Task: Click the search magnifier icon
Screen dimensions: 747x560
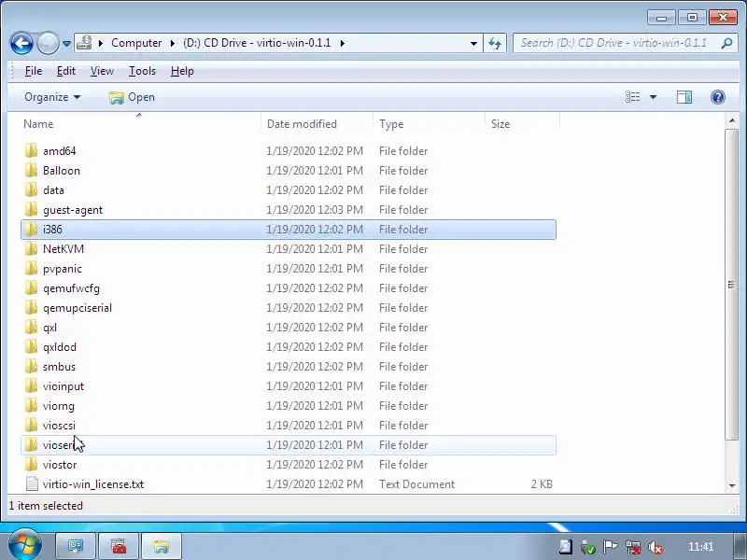Action: coord(726,43)
